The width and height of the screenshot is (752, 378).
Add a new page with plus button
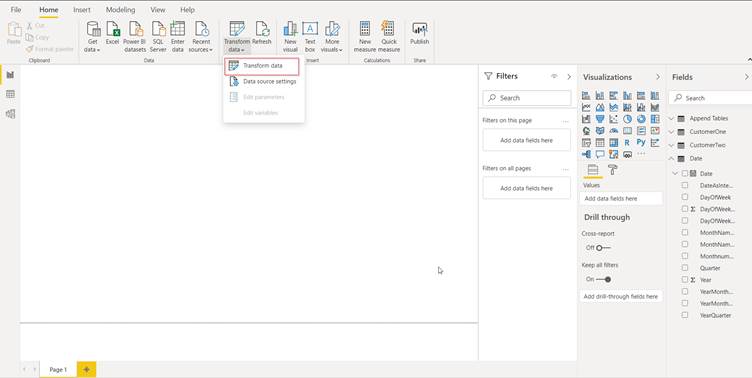coord(86,369)
